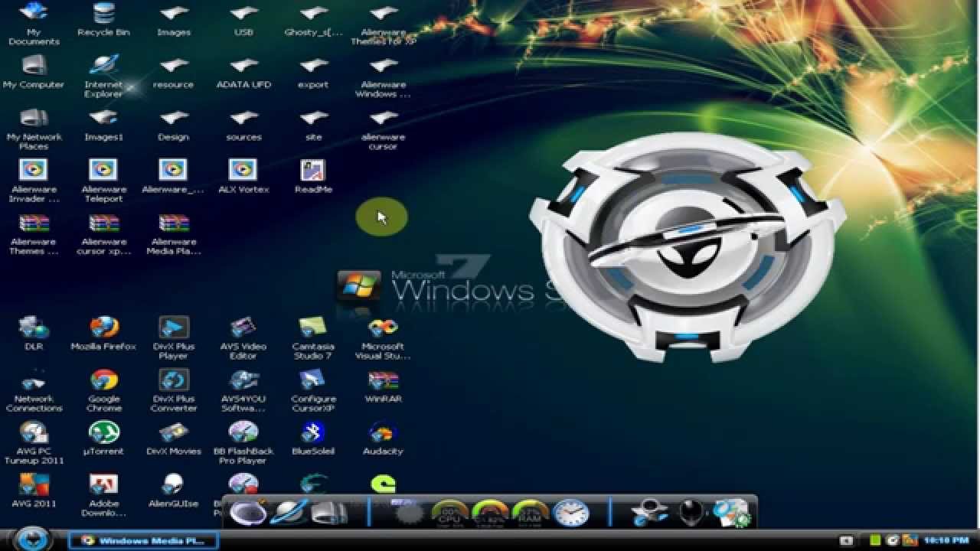Launch DivX Plus Converter
This screenshot has width=980, height=551.
[174, 390]
